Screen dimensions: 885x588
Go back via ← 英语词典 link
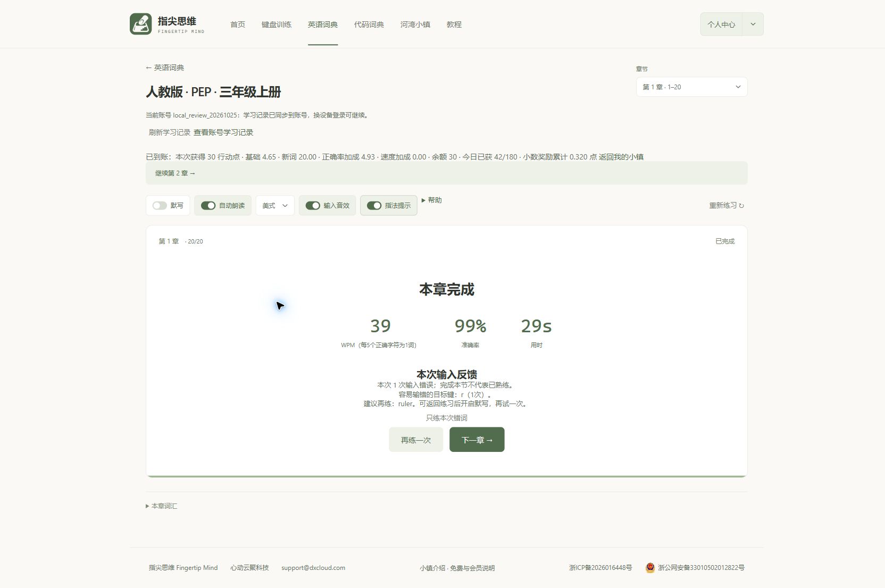coord(165,68)
